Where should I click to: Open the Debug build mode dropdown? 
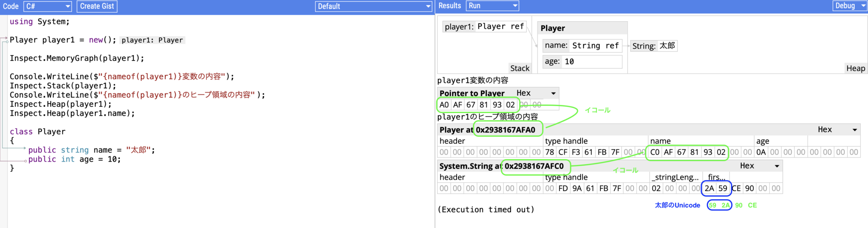tap(849, 6)
